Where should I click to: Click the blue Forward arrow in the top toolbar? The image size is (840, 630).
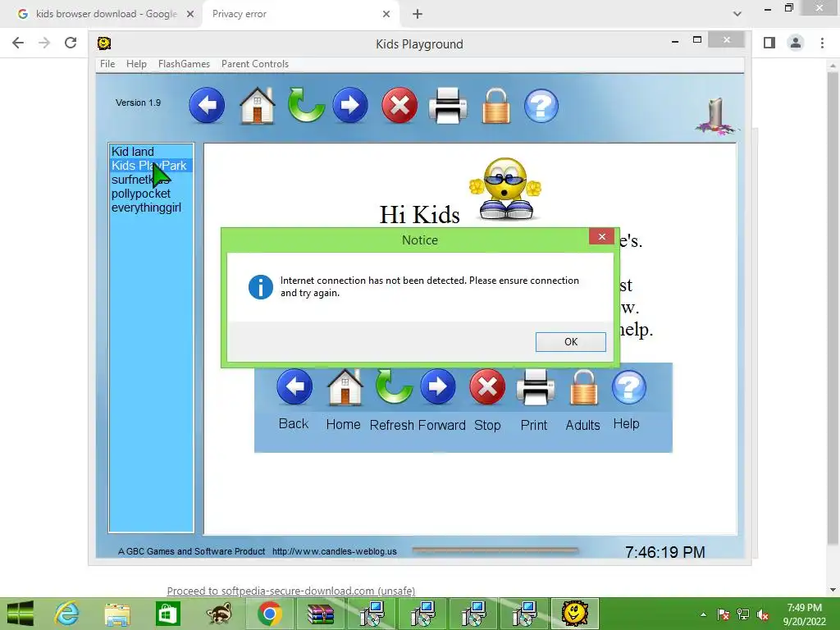point(350,105)
